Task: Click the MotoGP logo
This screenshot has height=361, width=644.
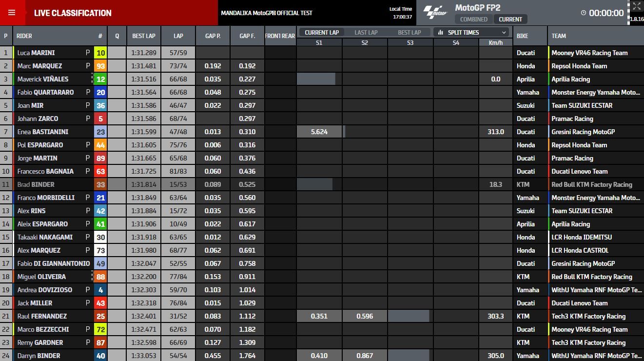Action: pos(435,13)
